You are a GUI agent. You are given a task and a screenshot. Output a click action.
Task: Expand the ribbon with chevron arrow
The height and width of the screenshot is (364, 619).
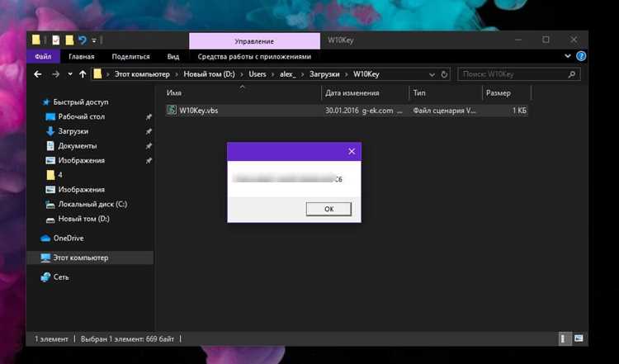(568, 56)
